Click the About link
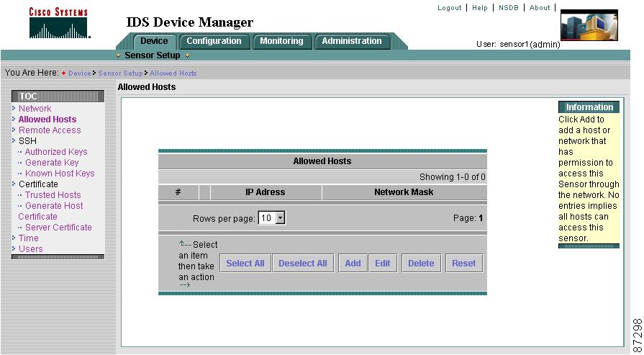This screenshot has height=355, width=644. click(x=540, y=8)
